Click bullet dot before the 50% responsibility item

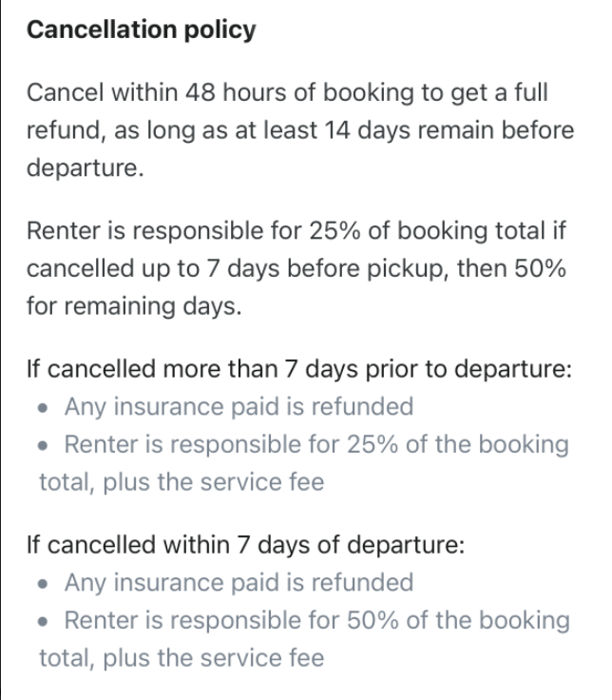click(x=45, y=620)
